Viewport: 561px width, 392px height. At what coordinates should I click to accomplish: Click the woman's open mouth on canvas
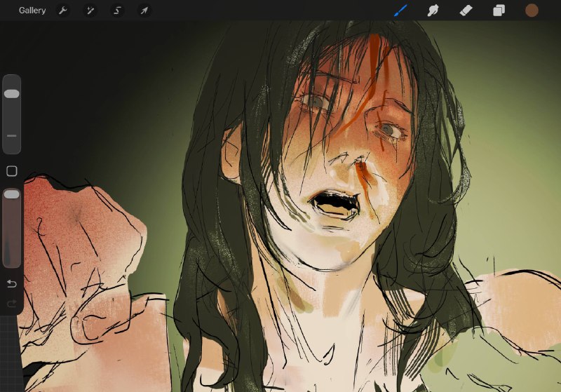[334, 204]
